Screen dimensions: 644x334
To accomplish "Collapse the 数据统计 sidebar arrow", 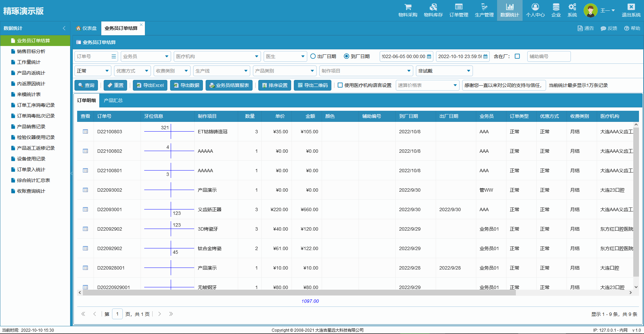I will [64, 28].
